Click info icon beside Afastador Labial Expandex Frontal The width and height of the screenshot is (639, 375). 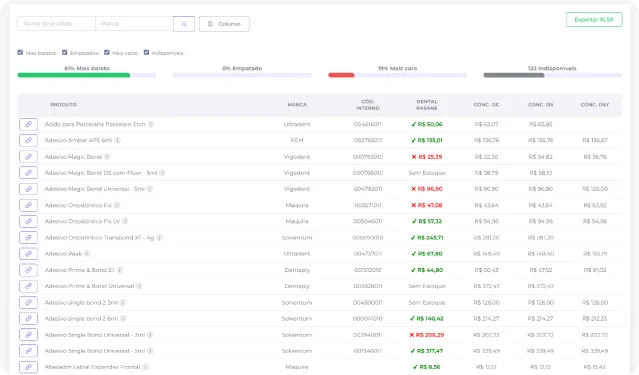point(145,367)
